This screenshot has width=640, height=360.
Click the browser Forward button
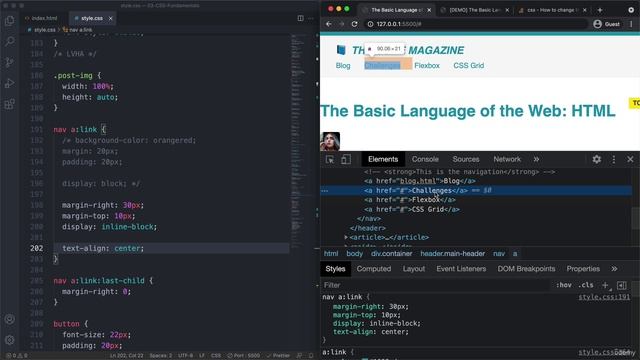click(x=342, y=24)
